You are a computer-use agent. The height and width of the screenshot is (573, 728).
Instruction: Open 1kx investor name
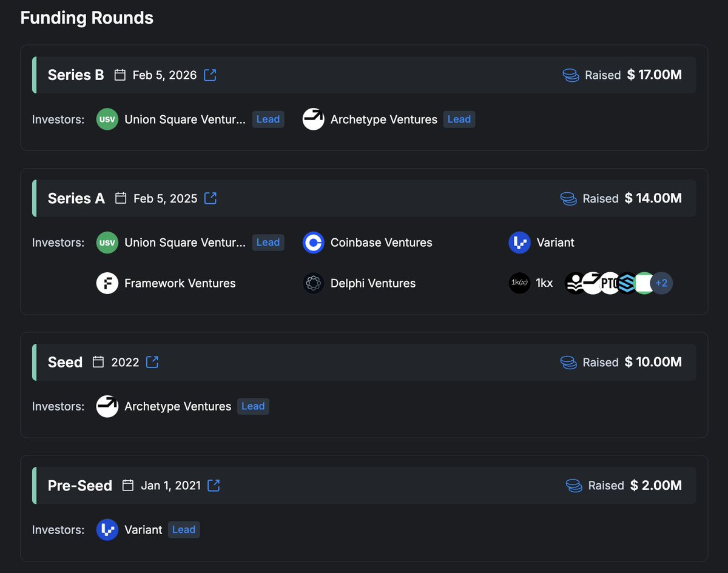pos(545,283)
